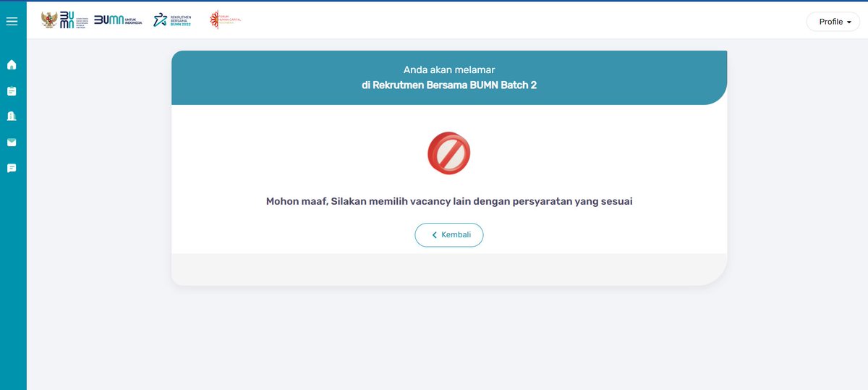
Task: Select the 'Anda akan melamar' header text
Action: coord(449,70)
